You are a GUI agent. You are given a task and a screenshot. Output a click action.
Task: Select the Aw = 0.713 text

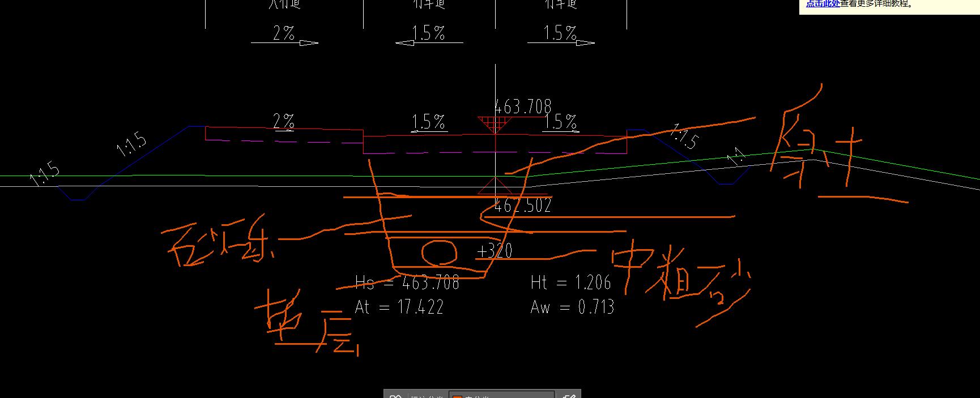pyautogui.click(x=572, y=307)
